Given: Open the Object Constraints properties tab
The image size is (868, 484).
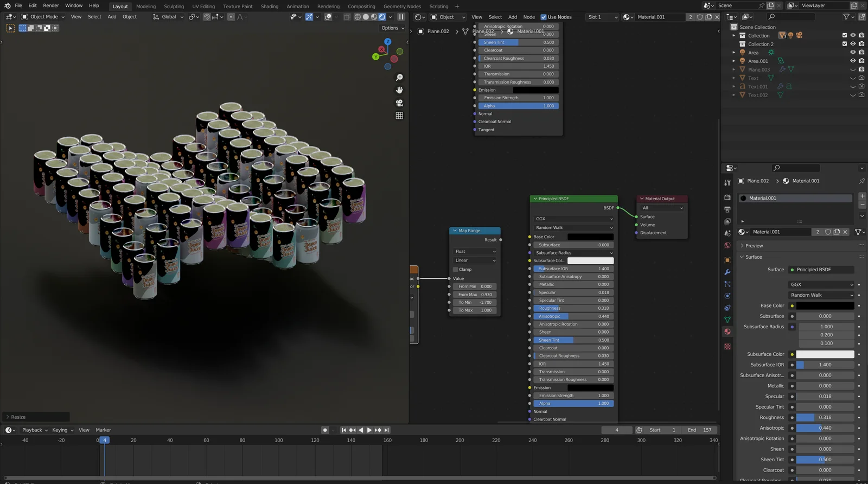Looking at the screenshot, I should 727,308.
